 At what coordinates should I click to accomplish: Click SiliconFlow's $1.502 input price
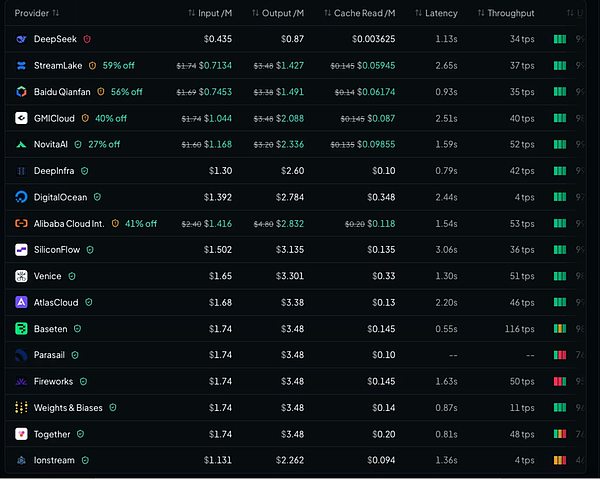(218, 250)
